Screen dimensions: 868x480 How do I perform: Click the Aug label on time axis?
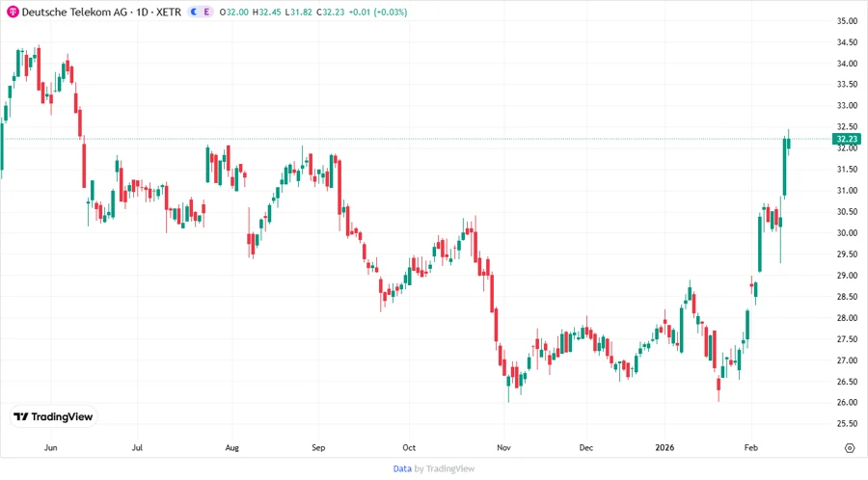(231, 447)
